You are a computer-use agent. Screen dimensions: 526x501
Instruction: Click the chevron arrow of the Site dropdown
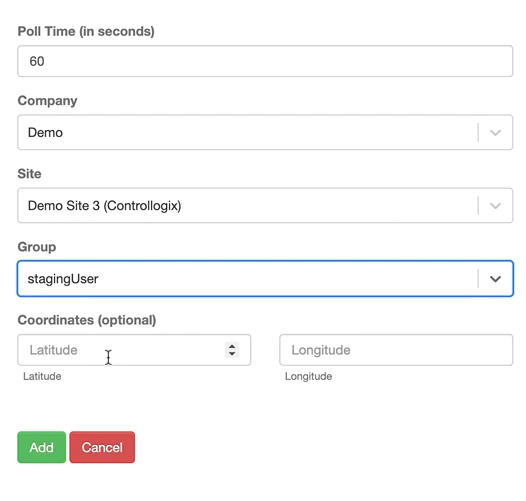tap(495, 206)
